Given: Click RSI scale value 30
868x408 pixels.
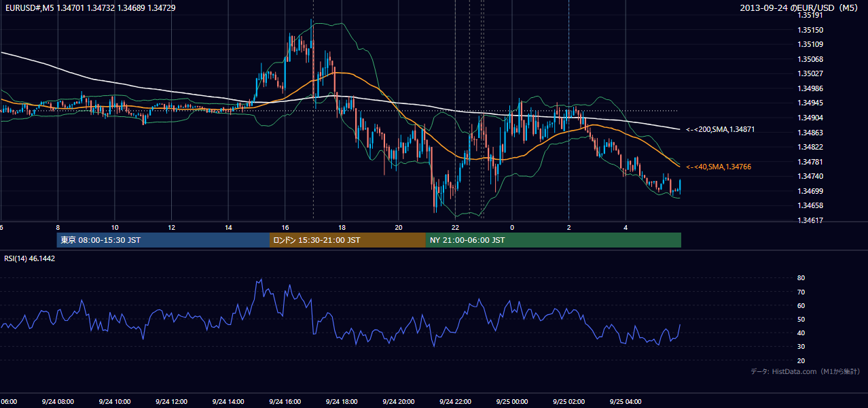Looking at the screenshot, I should click(801, 347).
